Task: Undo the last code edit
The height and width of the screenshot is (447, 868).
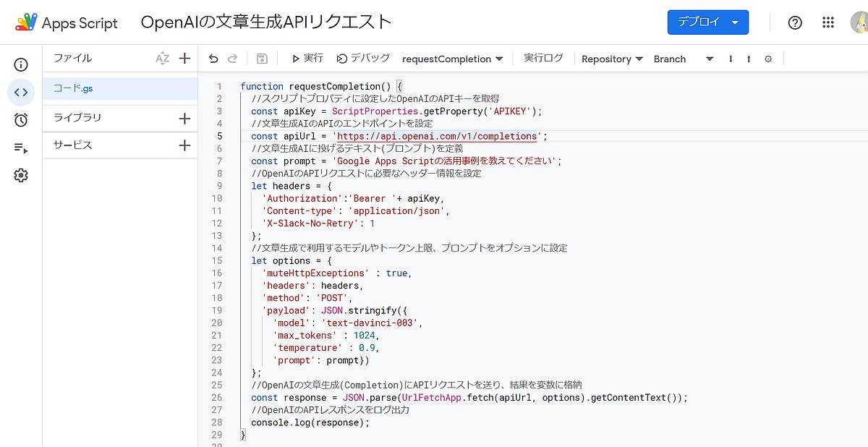Action: click(x=212, y=58)
